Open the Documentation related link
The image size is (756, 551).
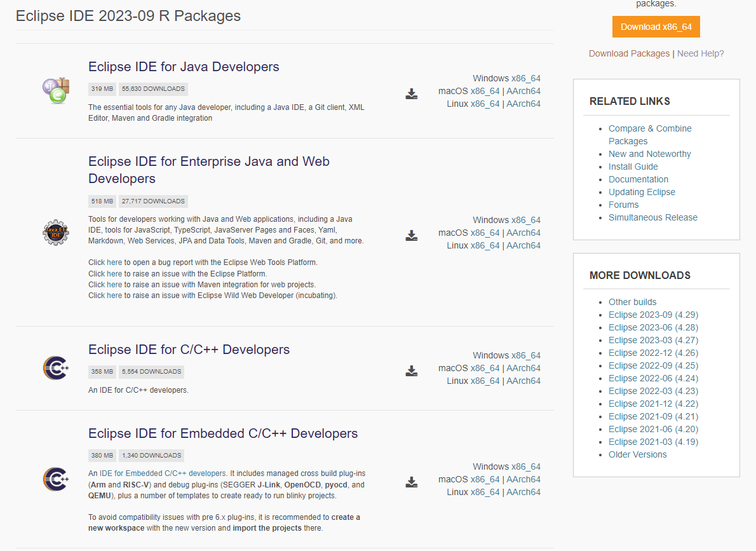638,179
